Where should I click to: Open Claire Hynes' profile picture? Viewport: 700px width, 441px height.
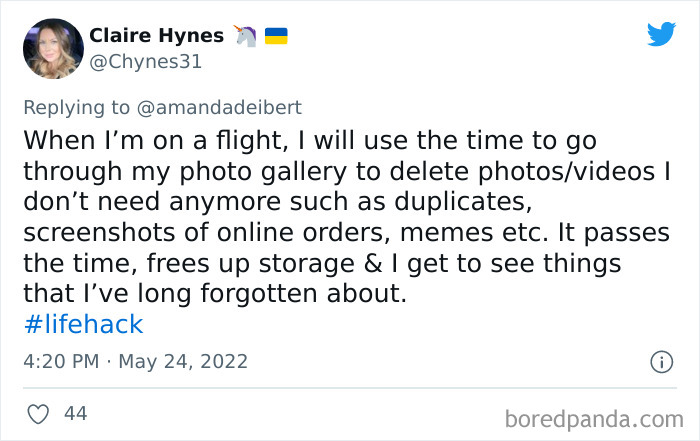pos(51,48)
